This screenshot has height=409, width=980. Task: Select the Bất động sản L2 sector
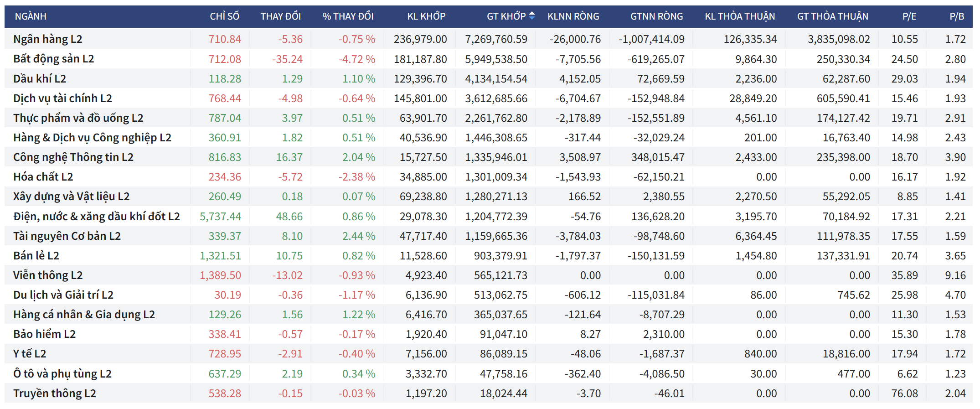pyautogui.click(x=54, y=59)
